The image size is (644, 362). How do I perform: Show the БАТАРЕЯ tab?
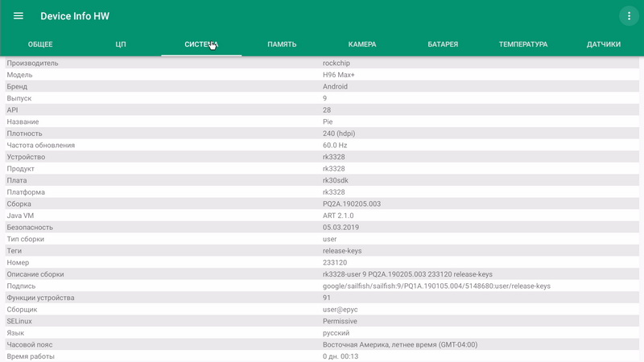(x=443, y=44)
